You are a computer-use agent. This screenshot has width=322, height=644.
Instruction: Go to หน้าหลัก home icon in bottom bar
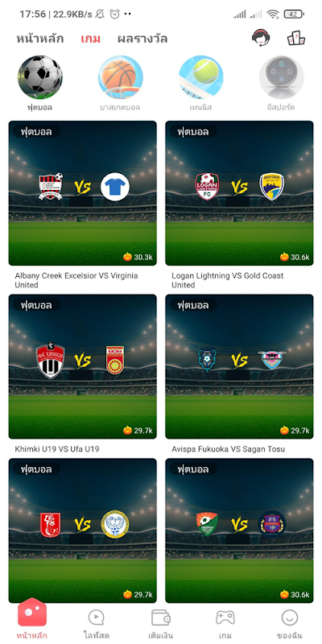tap(32, 613)
